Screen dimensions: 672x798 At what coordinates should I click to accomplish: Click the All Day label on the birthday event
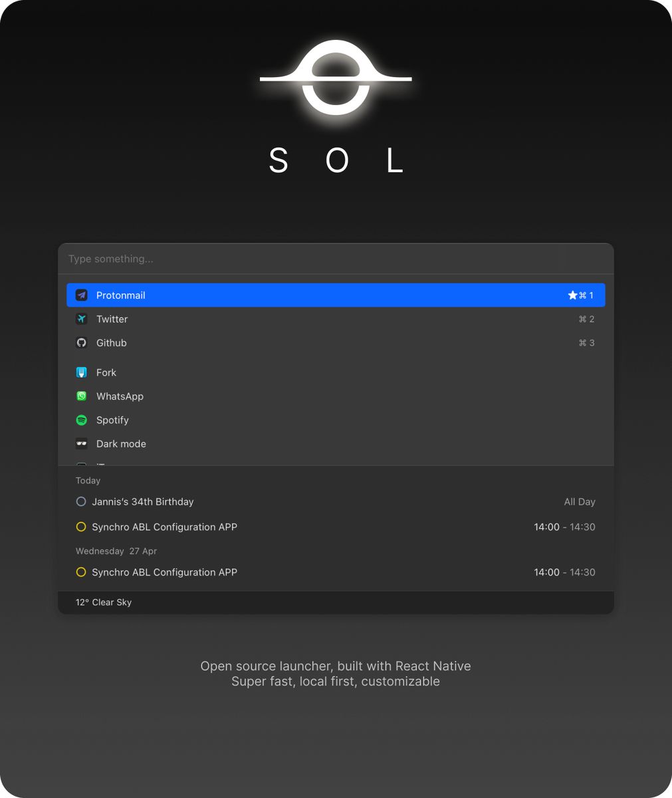579,501
